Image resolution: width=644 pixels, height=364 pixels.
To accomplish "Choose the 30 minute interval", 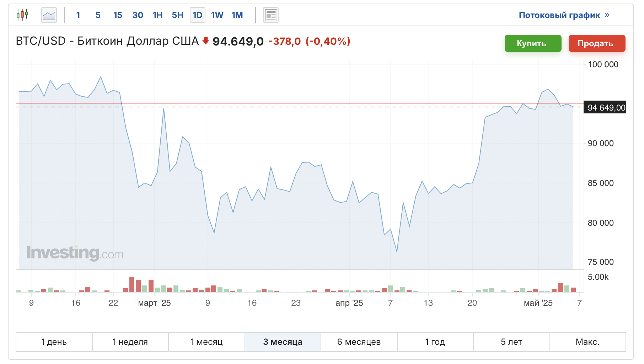I will (x=138, y=15).
